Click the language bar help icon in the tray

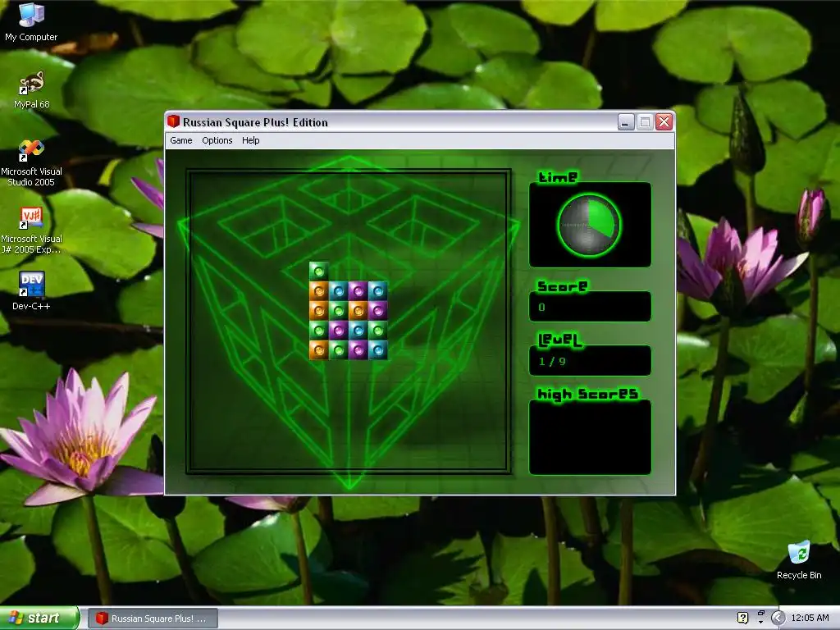click(x=742, y=618)
